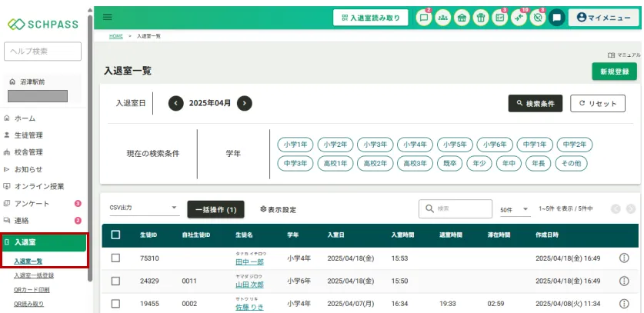Check the box for student ID 24329
The image size is (644, 313).
[x=115, y=282]
